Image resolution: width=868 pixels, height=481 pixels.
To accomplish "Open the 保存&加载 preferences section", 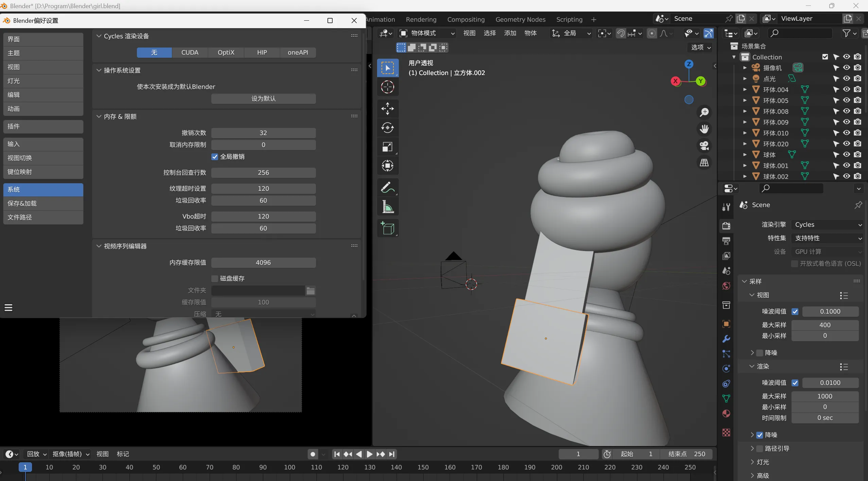I will click(x=43, y=203).
